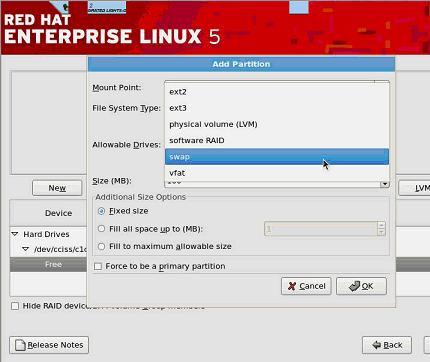Select Fill to maximum allowable size
This screenshot has height=362, width=430.
(101, 246)
